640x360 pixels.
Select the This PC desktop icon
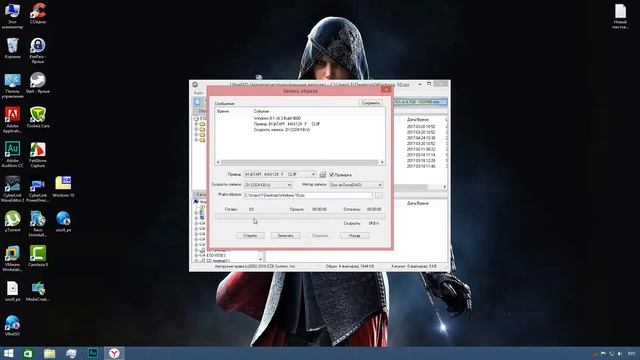click(x=12, y=16)
